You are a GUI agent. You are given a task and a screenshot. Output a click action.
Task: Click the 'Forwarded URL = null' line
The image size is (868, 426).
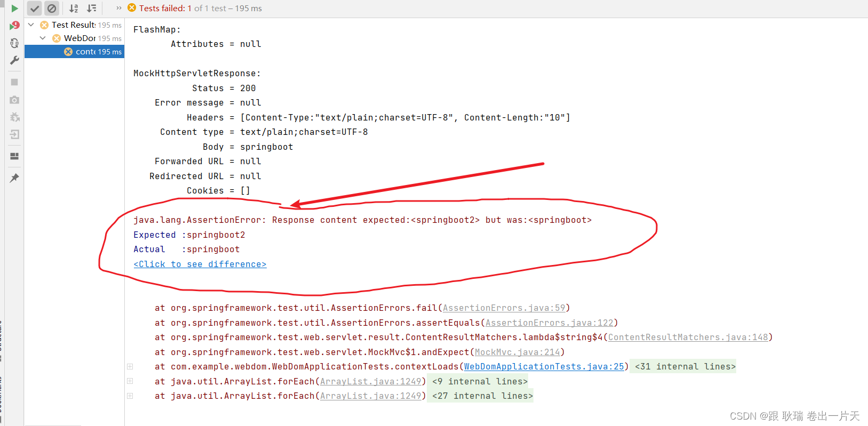tap(208, 161)
